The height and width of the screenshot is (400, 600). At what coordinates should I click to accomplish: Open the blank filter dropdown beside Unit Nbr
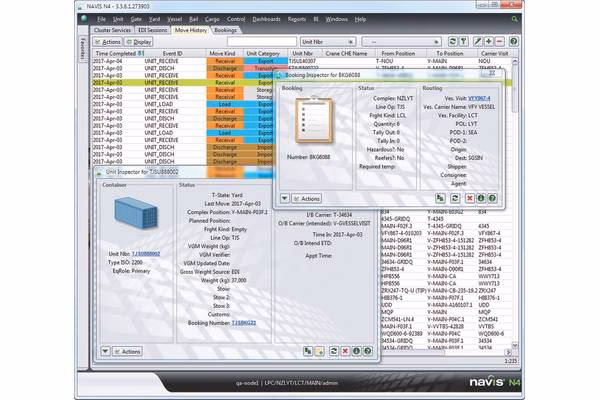point(401,42)
